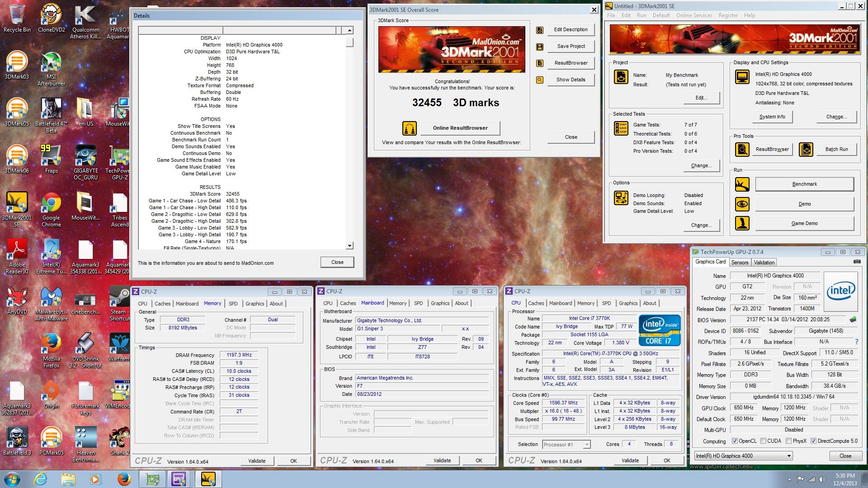
Task: Show hidden system tray icons arrow
Action: (x=790, y=479)
